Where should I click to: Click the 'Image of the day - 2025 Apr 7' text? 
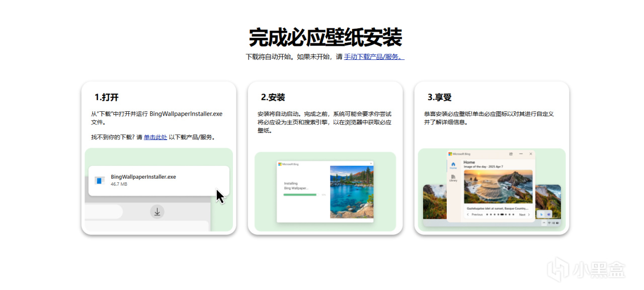[484, 167]
